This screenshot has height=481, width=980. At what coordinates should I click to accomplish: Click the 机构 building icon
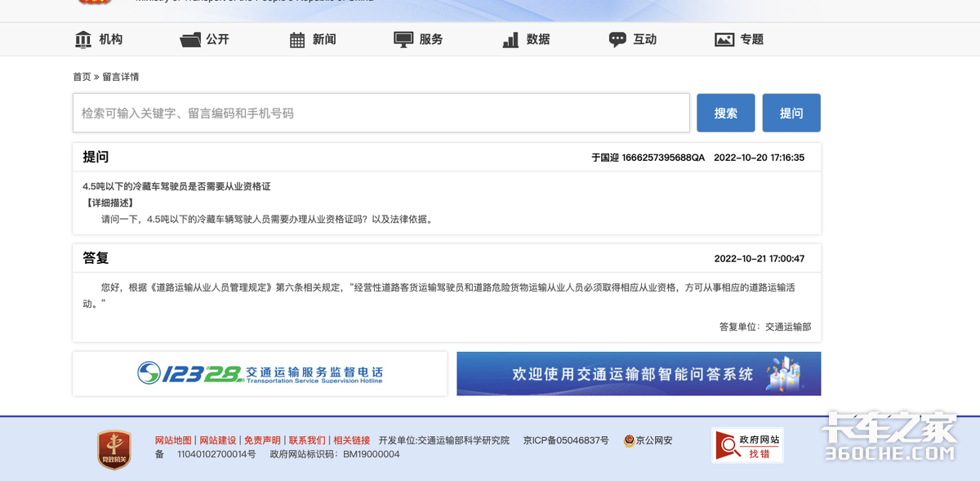click(83, 39)
